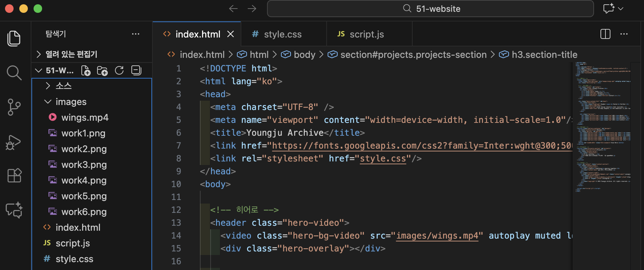Follow the images/wings.mp4 src link
The image size is (644, 270).
coord(437,235)
